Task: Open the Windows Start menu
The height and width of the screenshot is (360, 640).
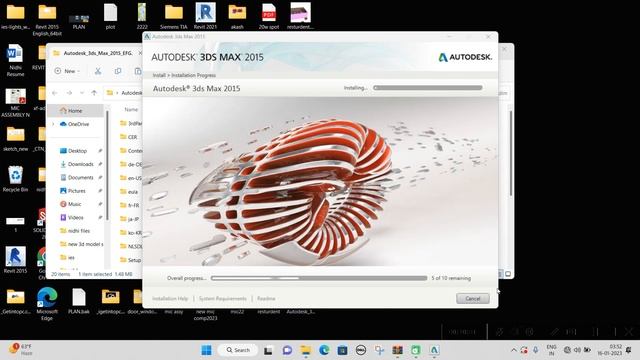Action: pyautogui.click(x=207, y=350)
